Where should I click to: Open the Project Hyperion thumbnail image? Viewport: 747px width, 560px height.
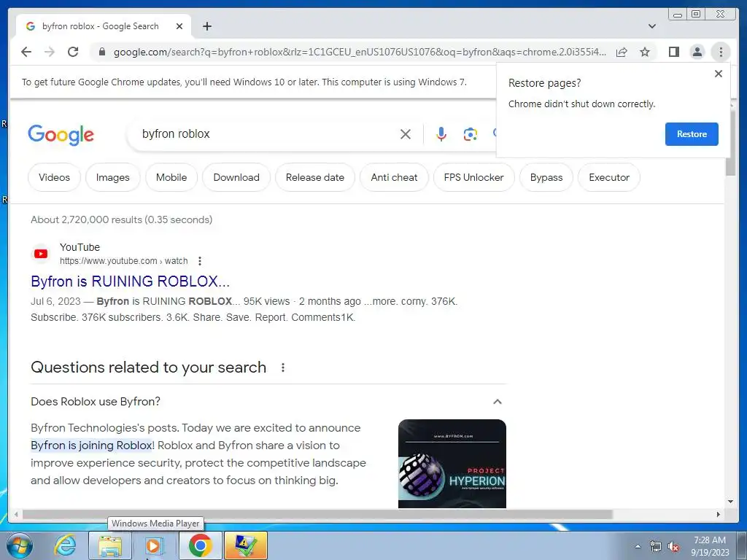point(452,463)
